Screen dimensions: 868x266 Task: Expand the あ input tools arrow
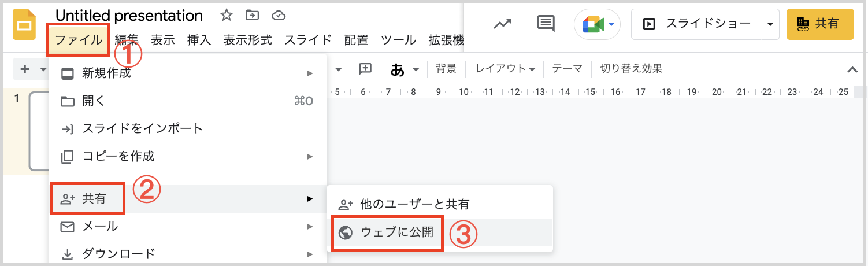pyautogui.click(x=416, y=70)
